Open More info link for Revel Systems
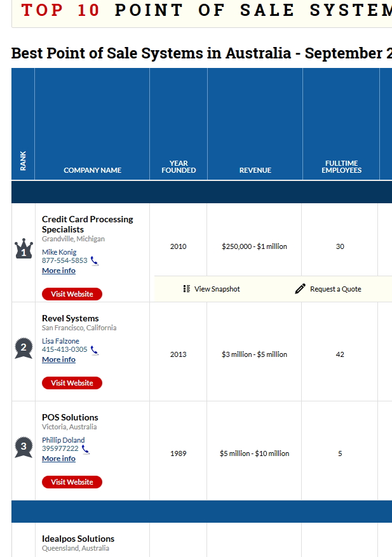 [x=58, y=359]
